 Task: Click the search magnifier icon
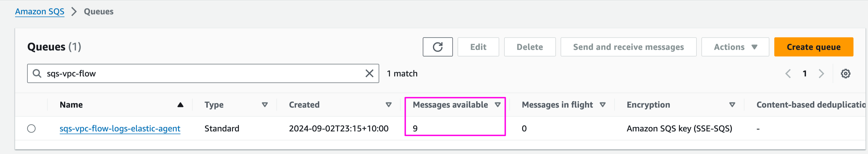[x=37, y=73]
